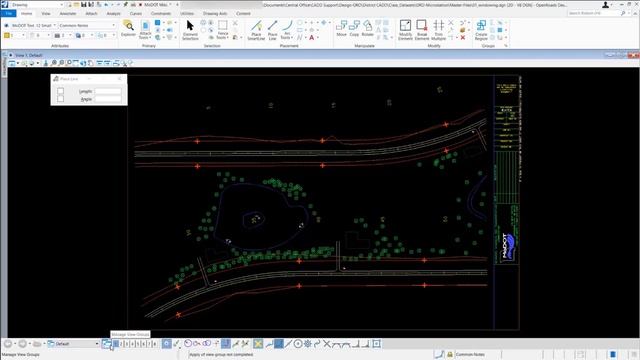Viewport: 640px width, 360px height.
Task: Select the Move tool
Action: 341,29
